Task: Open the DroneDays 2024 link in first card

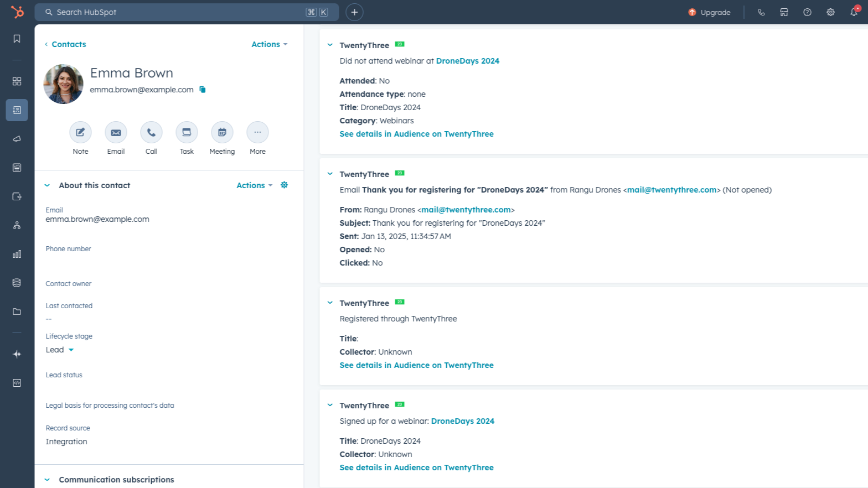Action: (467, 61)
